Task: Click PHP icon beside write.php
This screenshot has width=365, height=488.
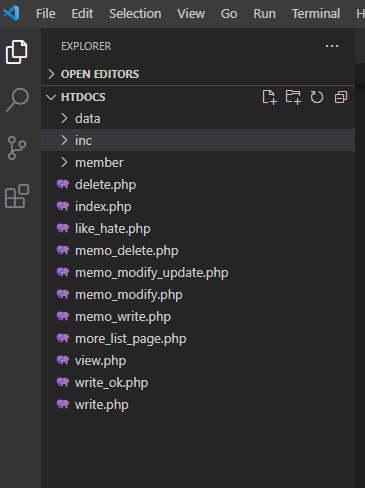Action: point(63,404)
